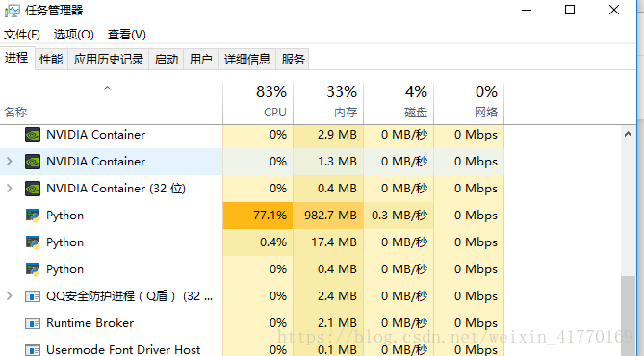The height and width of the screenshot is (356, 644).
Task: Expand the NVIDIA Container (32 位) group
Action: click(x=10, y=189)
